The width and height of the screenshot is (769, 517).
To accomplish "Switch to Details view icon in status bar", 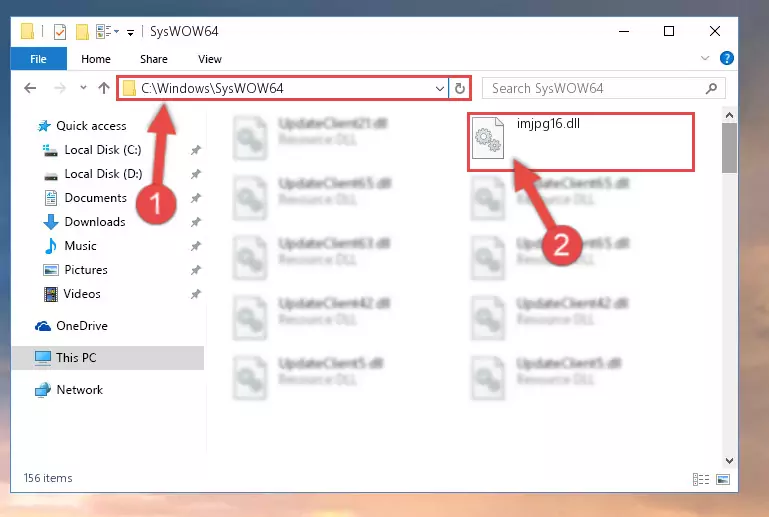I will 700,479.
